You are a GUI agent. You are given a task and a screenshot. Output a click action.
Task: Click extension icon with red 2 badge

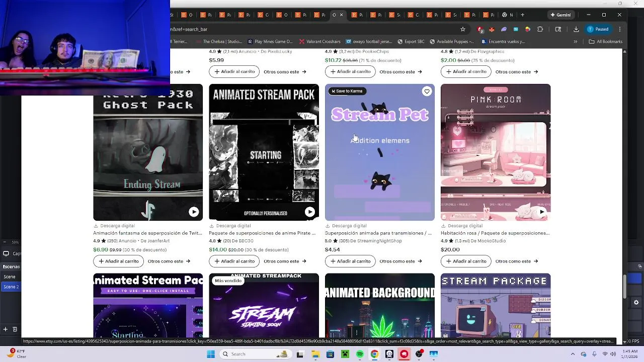[x=480, y=29]
